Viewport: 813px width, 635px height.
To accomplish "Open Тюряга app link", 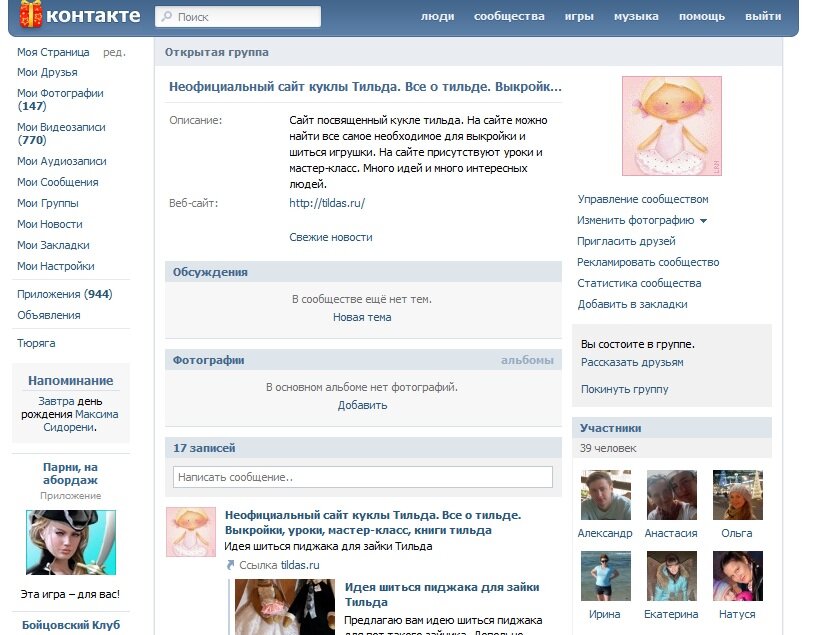I will (x=36, y=343).
